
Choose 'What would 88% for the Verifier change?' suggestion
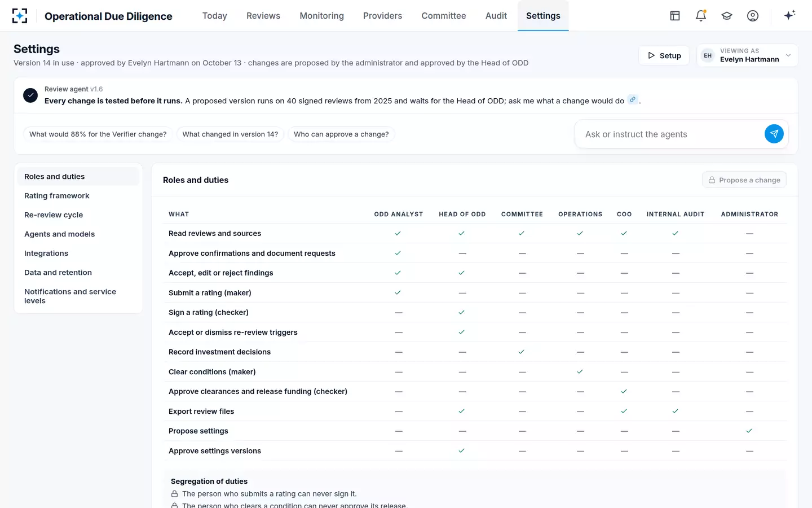[x=98, y=134]
